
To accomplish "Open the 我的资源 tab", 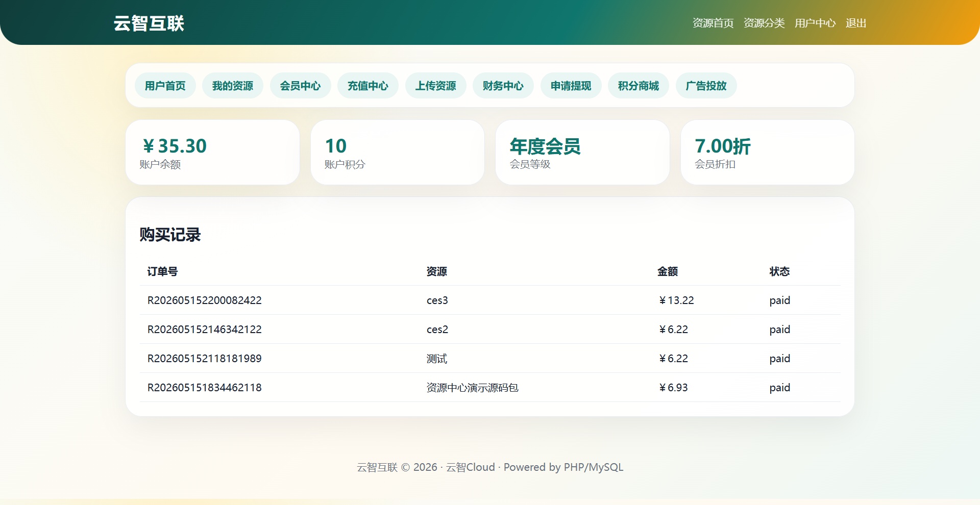I will 233,85.
